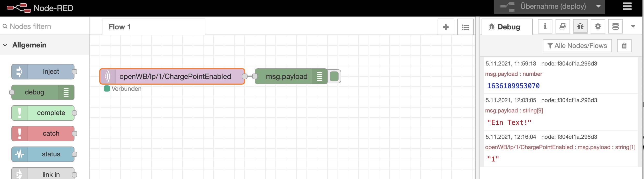
Task: Select the msg.payload debug node
Action: [x=291, y=76]
